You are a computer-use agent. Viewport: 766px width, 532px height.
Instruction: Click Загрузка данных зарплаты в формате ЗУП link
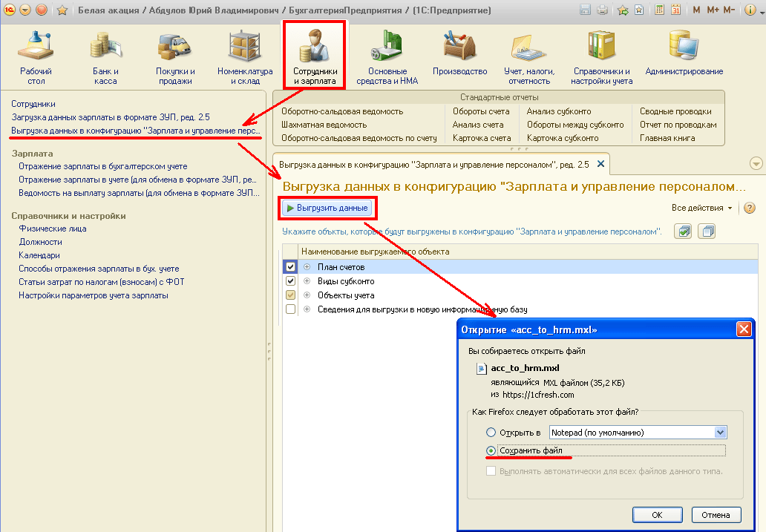(111, 116)
